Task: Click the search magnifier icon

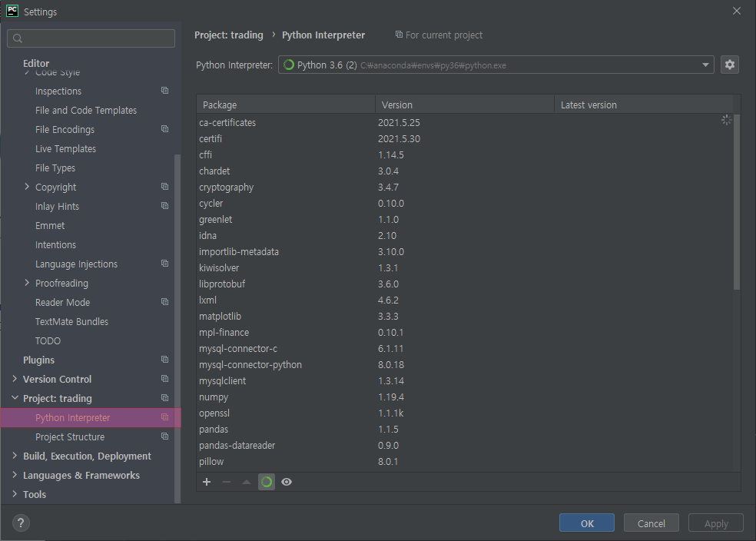Action: (18, 38)
